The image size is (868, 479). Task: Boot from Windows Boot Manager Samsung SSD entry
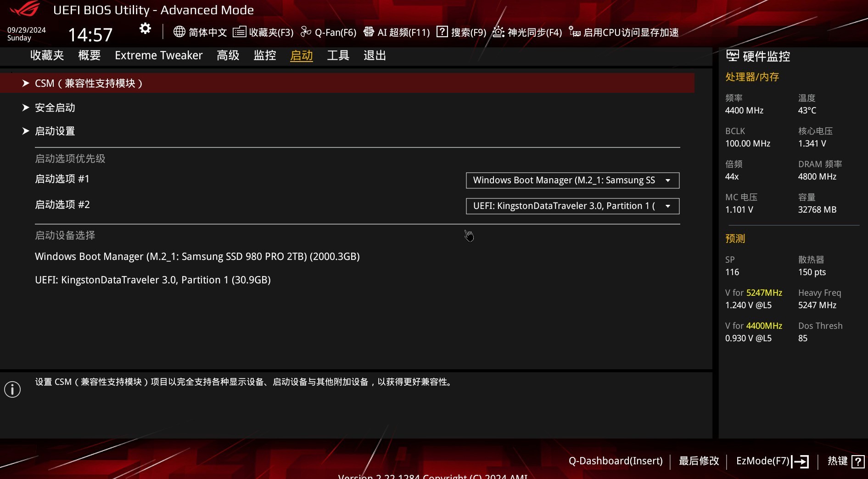tap(197, 256)
